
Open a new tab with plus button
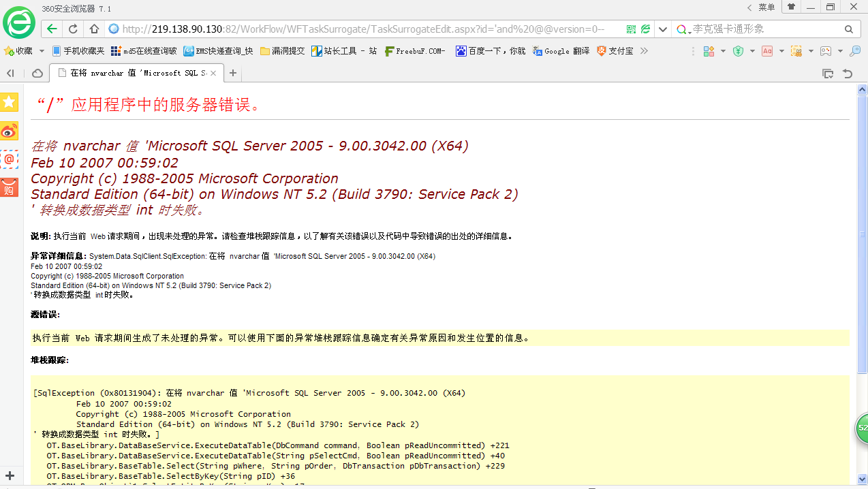click(233, 73)
